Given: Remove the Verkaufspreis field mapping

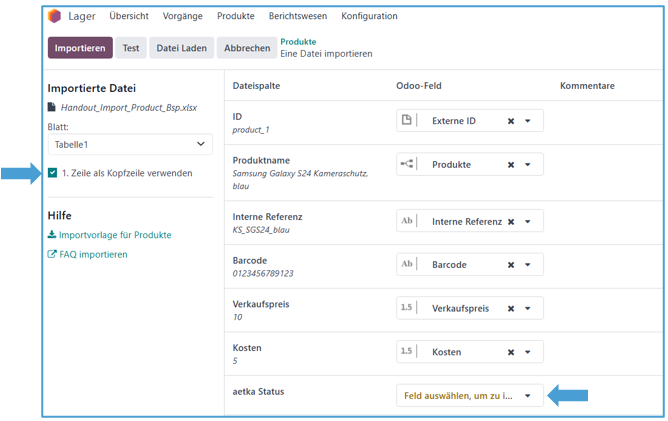Looking at the screenshot, I should [510, 309].
